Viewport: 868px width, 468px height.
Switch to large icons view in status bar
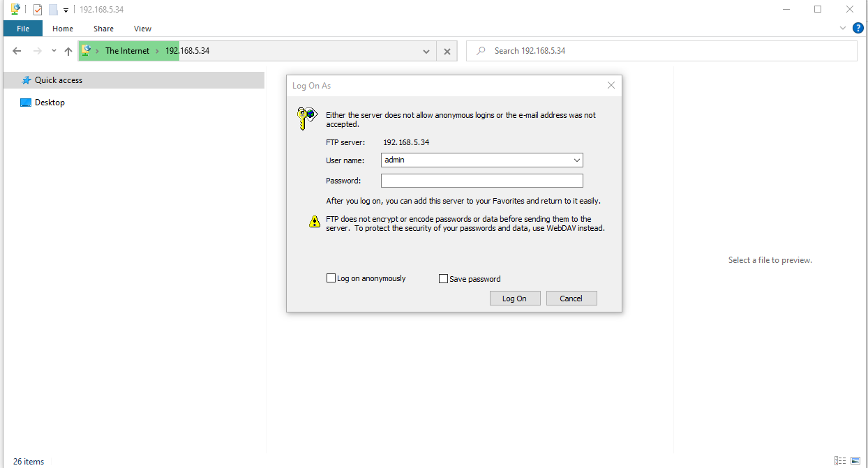coord(855,461)
